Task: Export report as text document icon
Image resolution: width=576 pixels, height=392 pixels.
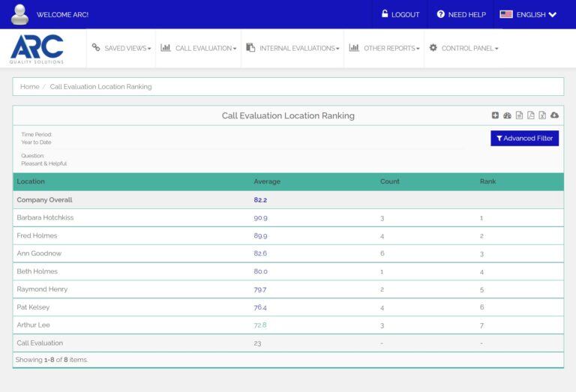Action: 519,115
